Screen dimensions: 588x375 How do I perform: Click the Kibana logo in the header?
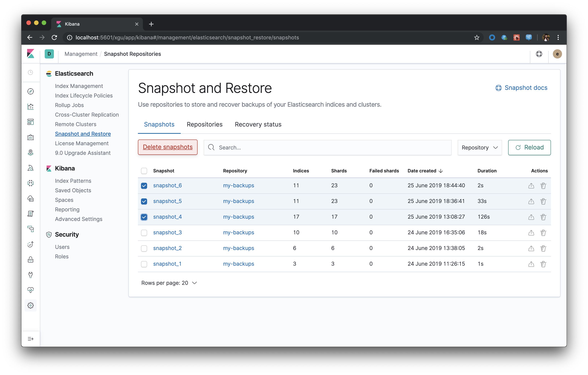point(31,54)
